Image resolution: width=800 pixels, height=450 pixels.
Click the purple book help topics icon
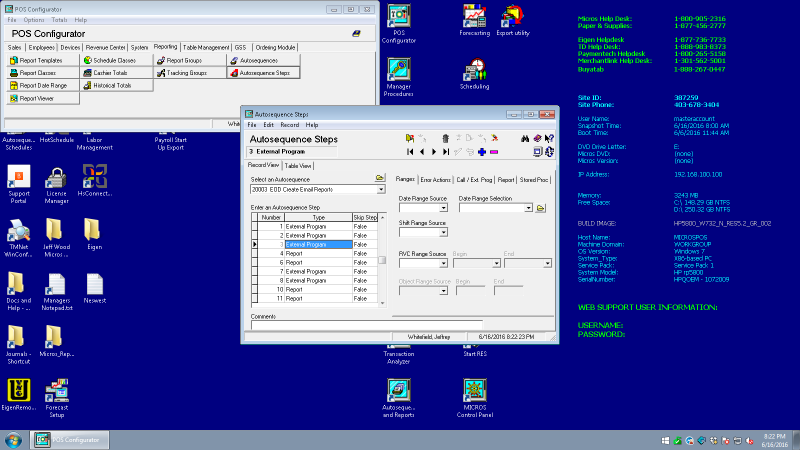537,138
